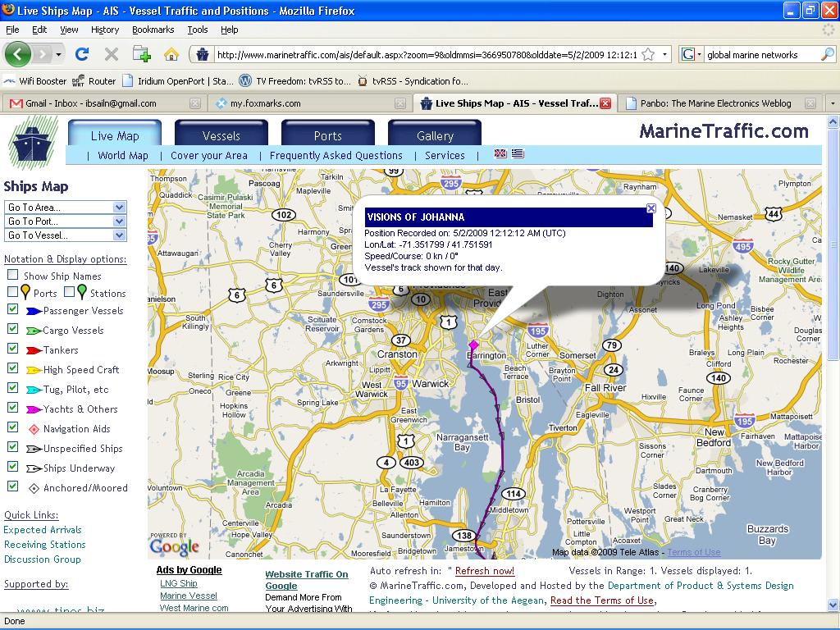Uncheck the Tug, Pilot, etc checkbox
This screenshot has width=840, height=630.
(x=12, y=388)
